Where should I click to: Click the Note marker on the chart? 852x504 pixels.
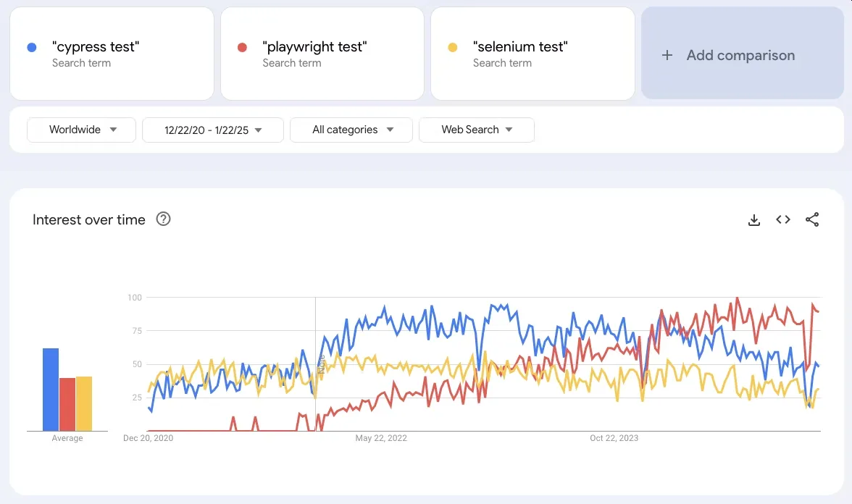tap(321, 364)
